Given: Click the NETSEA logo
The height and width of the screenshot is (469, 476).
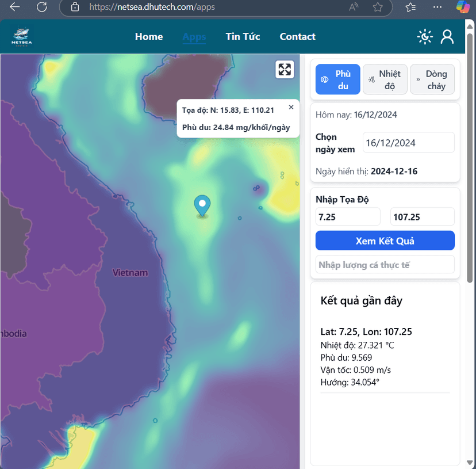Looking at the screenshot, I should (22, 37).
